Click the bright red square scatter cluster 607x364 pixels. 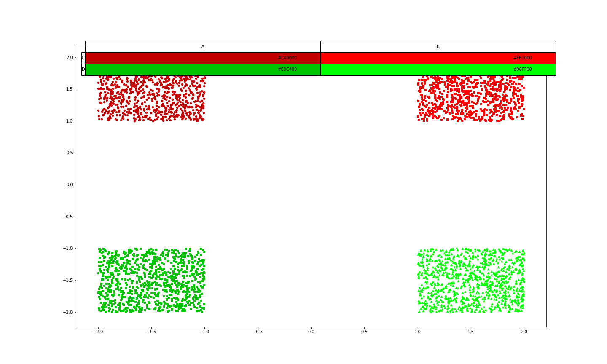(x=471, y=99)
